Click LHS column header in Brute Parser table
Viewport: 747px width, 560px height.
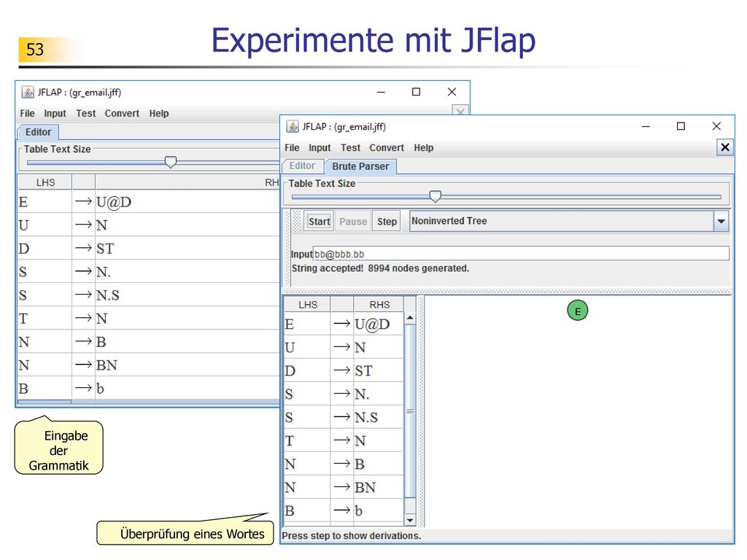point(307,305)
